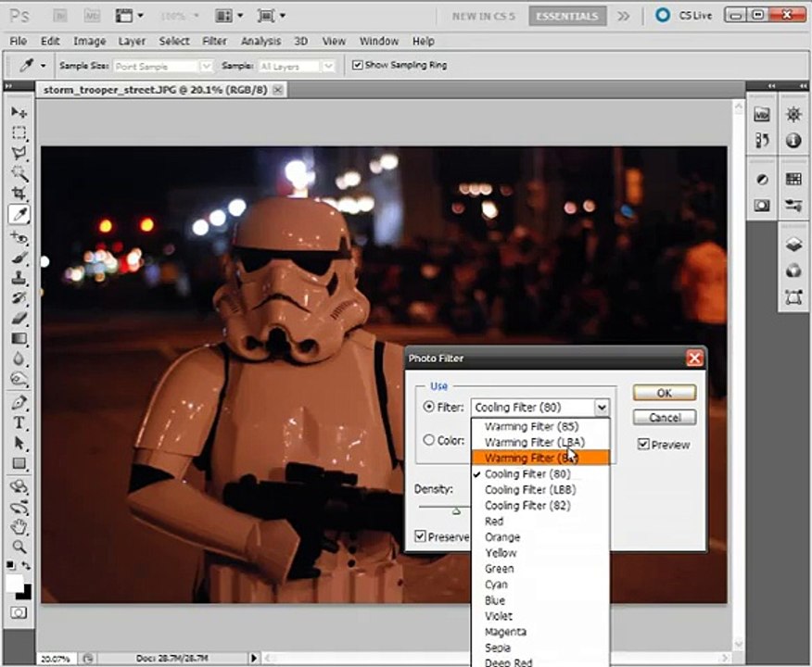Open the Image menu

[89, 41]
